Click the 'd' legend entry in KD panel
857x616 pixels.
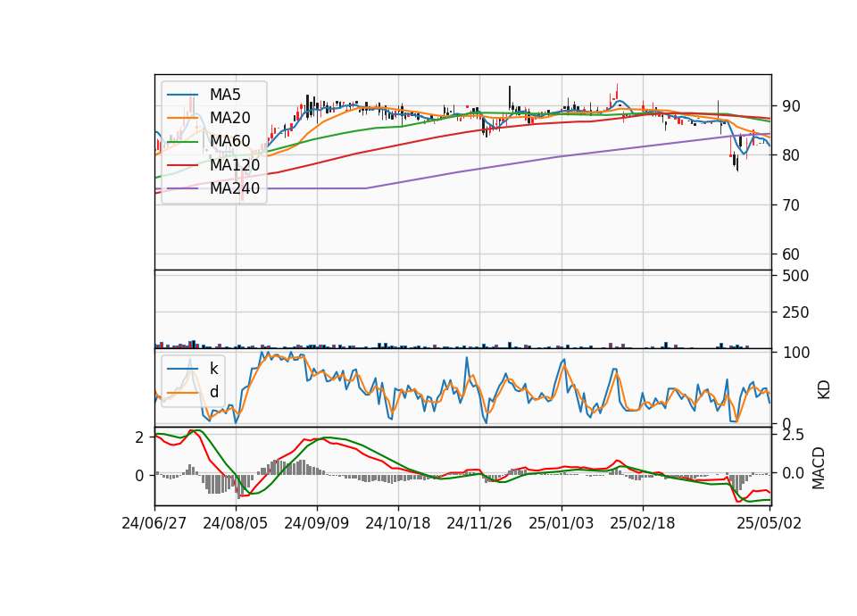213,392
